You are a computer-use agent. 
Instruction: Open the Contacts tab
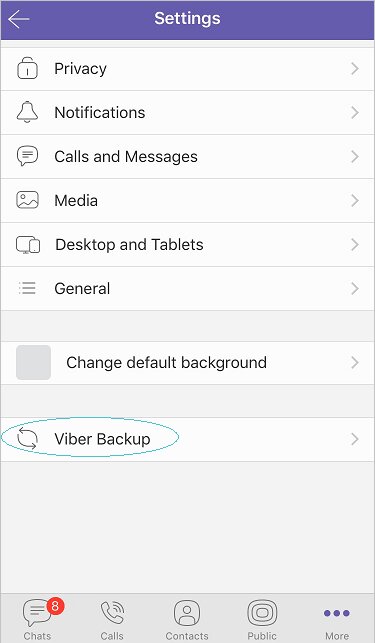pyautogui.click(x=187, y=619)
